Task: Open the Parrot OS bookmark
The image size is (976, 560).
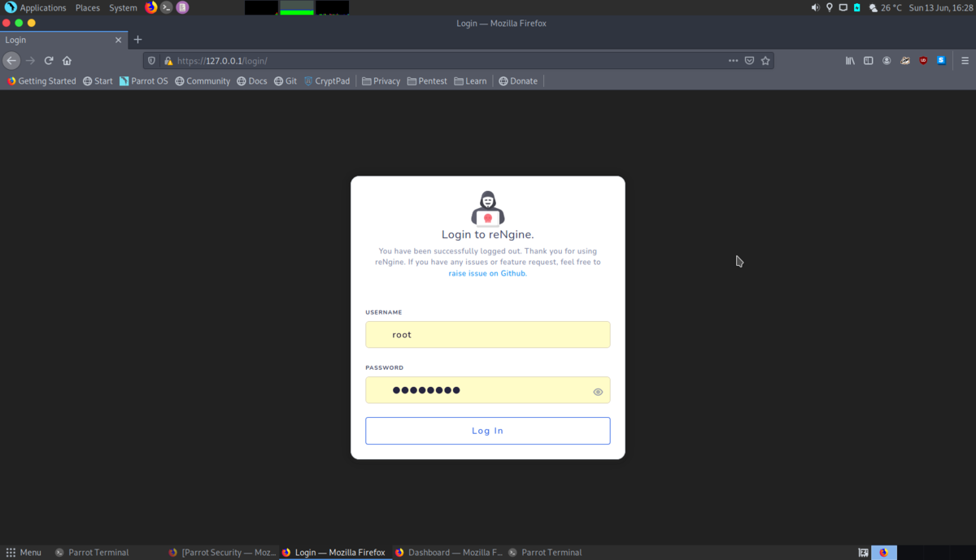Action: [x=143, y=81]
